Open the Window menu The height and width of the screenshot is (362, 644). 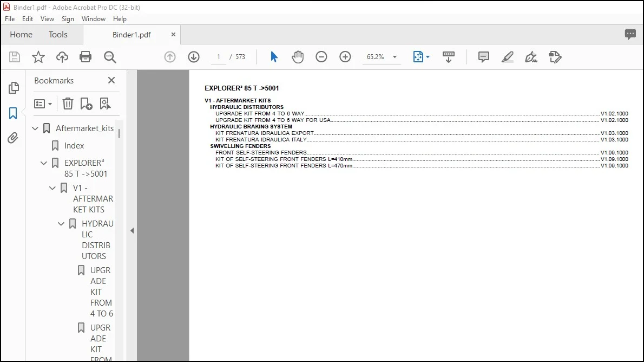[x=93, y=19]
